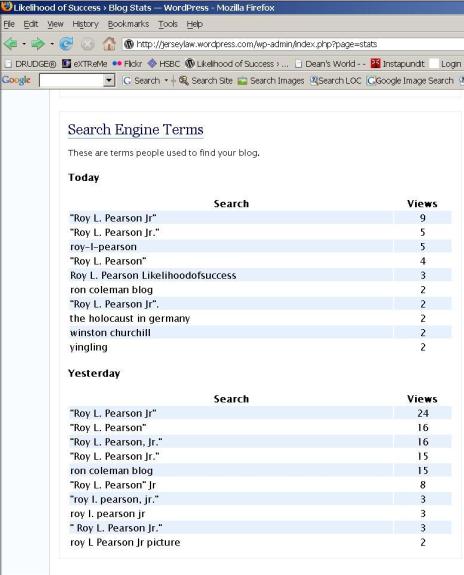This screenshot has height=575, width=464.
Task: Open the Dean's World bookmark
Action: pyautogui.click(x=330, y=64)
